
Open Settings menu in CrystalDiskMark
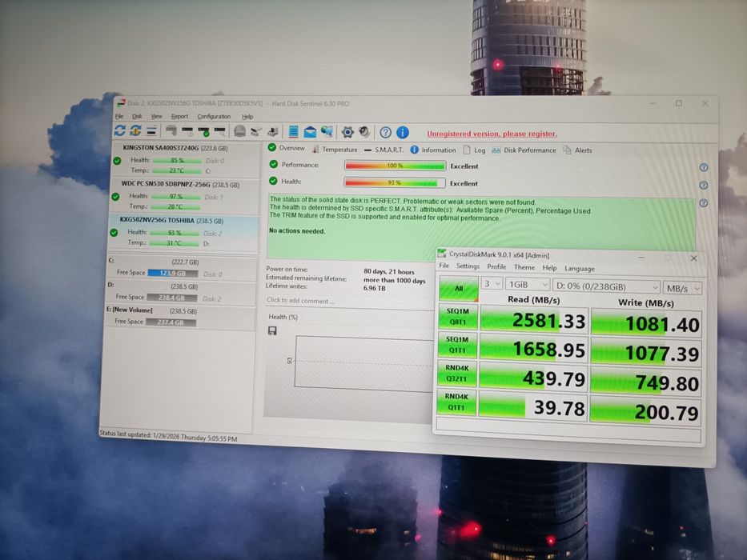(468, 266)
